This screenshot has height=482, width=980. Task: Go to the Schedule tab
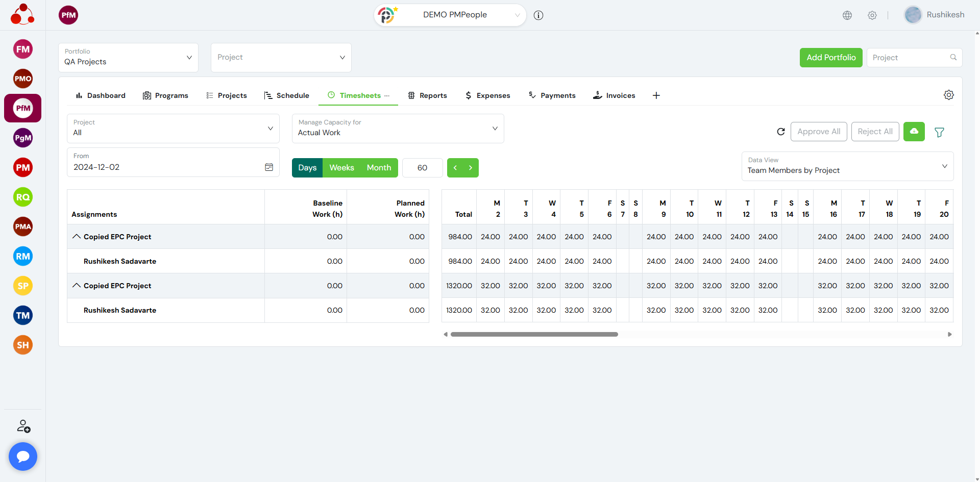(287, 95)
